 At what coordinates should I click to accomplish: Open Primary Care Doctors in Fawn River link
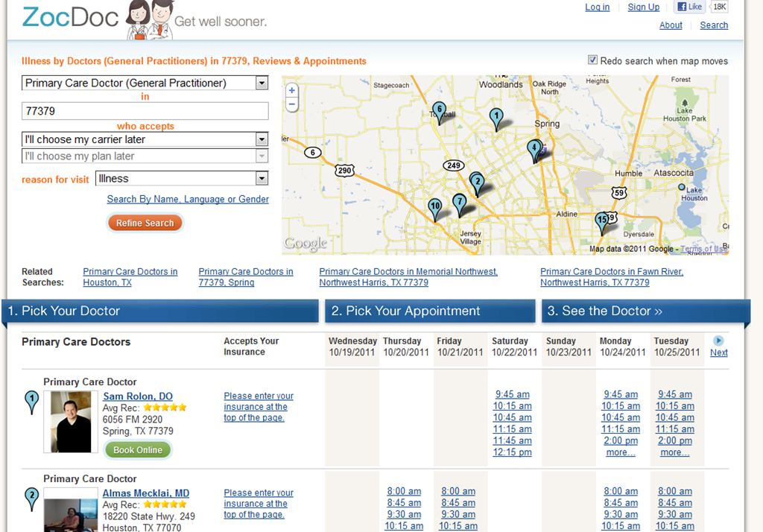[612, 277]
